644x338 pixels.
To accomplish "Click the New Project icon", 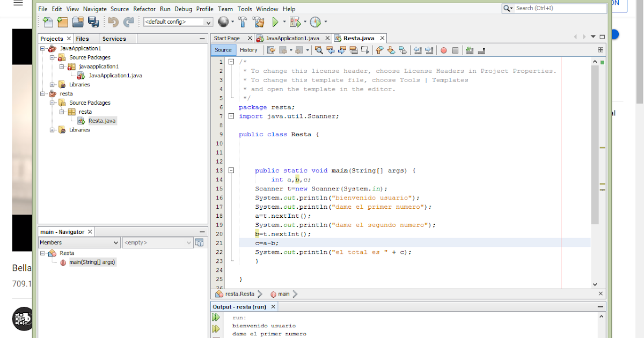I will coord(63,21).
